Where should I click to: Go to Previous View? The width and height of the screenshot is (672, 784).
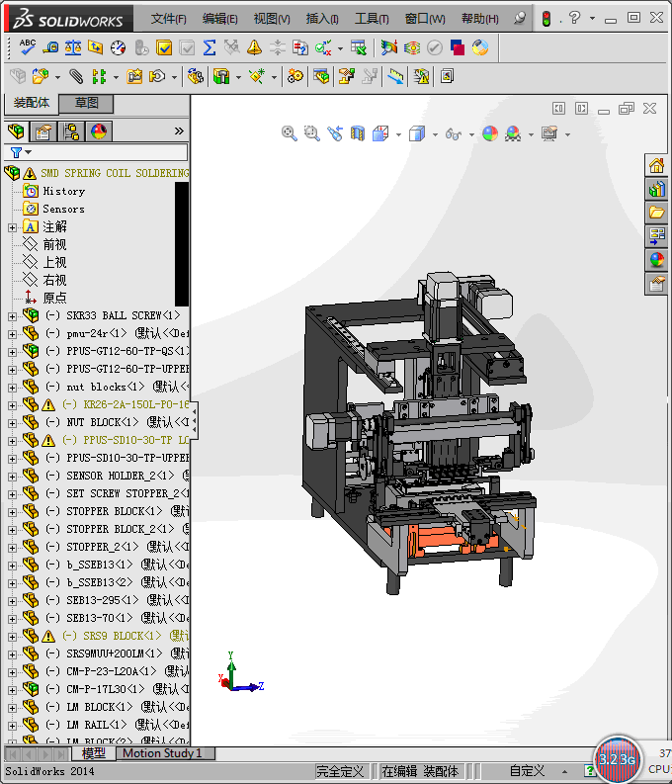[x=335, y=133]
